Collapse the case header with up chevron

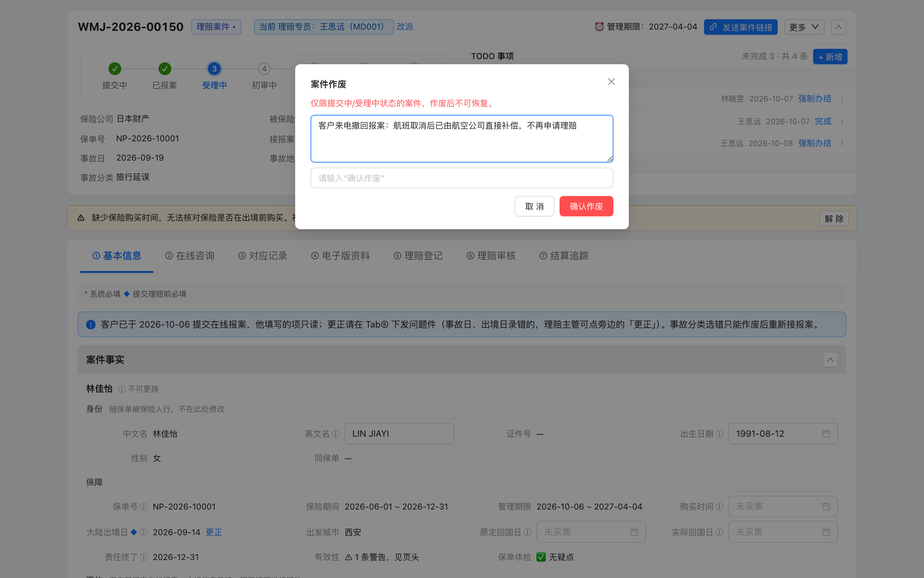(838, 27)
